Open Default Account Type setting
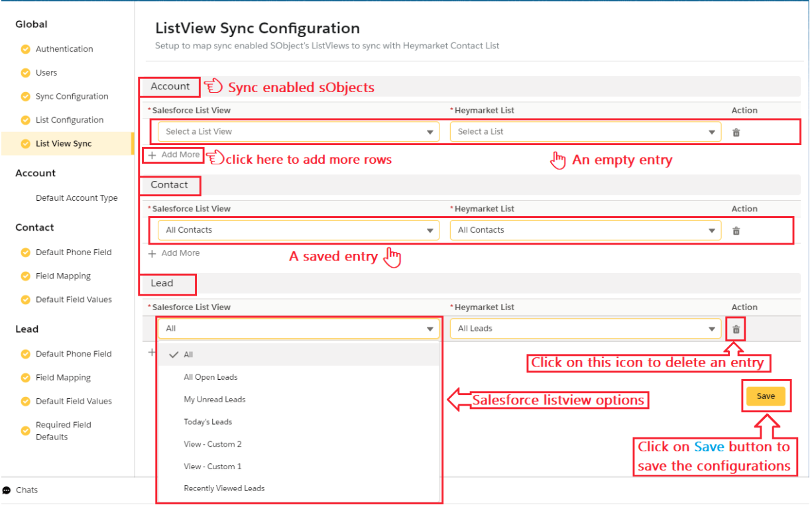 point(77,198)
